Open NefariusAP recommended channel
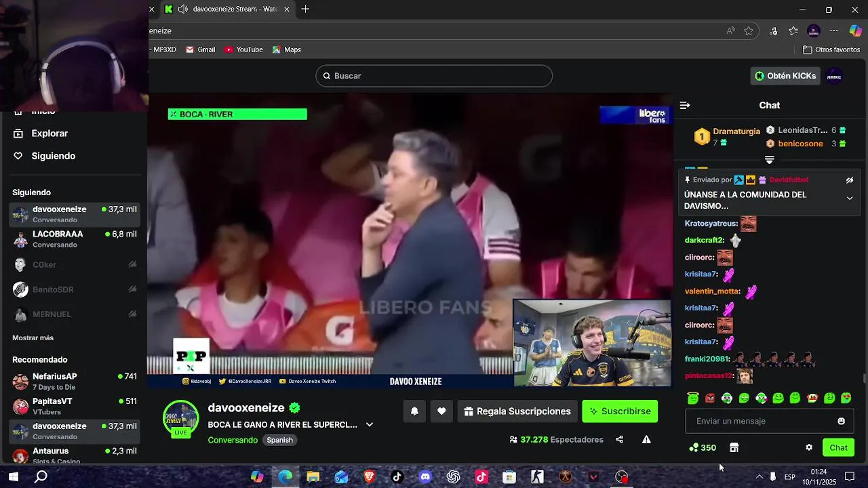 [75, 382]
